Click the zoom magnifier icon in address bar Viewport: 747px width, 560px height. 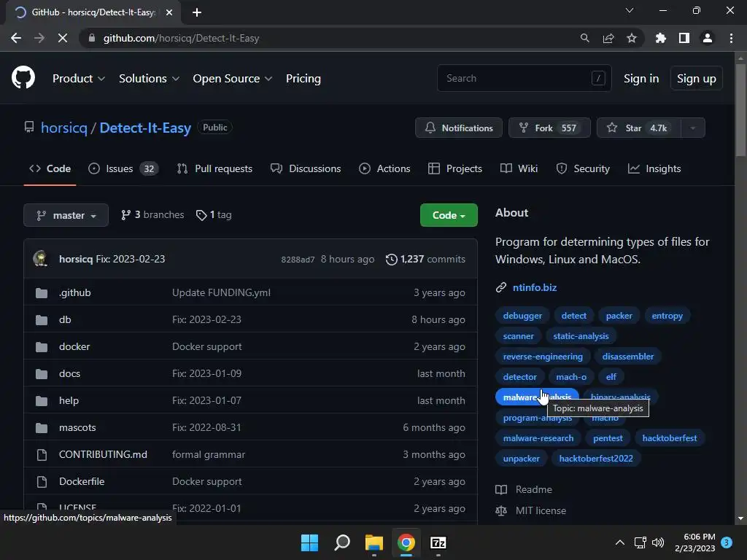(584, 38)
